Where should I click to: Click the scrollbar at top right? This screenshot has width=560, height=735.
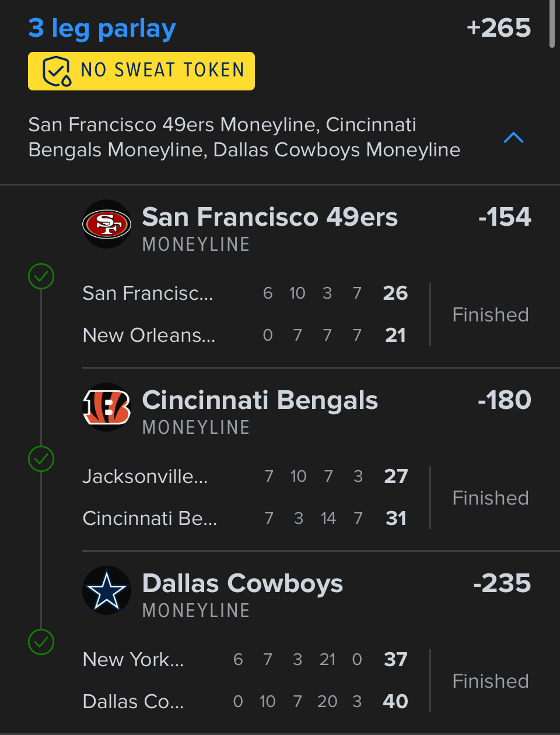pyautogui.click(x=552, y=23)
